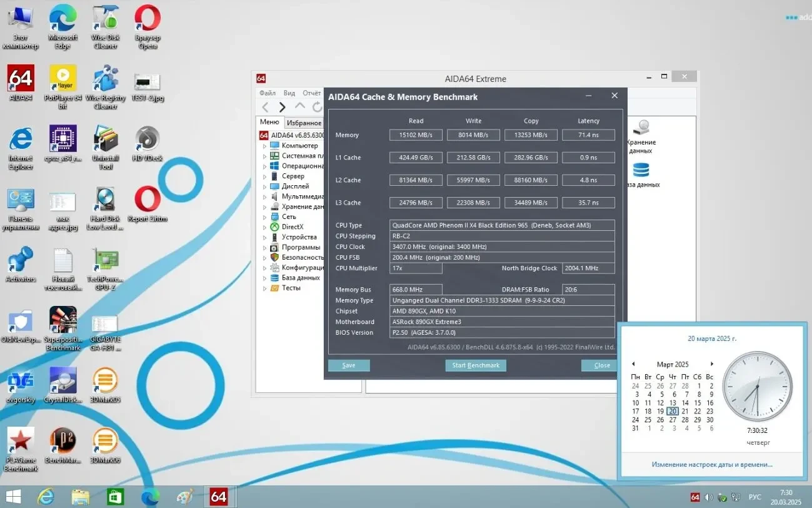Click the Изменение настроек даты и времени link
Image resolution: width=812 pixels, height=508 pixels.
pyautogui.click(x=712, y=464)
